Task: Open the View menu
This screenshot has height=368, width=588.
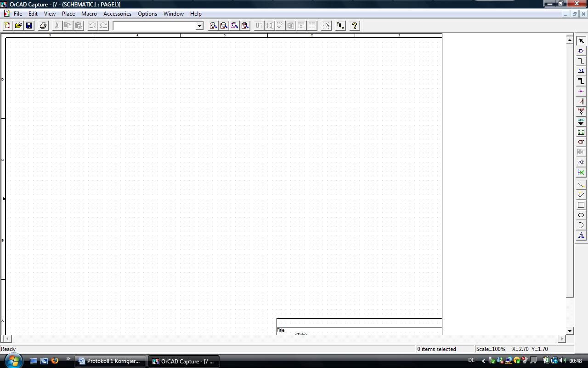Action: [50, 14]
